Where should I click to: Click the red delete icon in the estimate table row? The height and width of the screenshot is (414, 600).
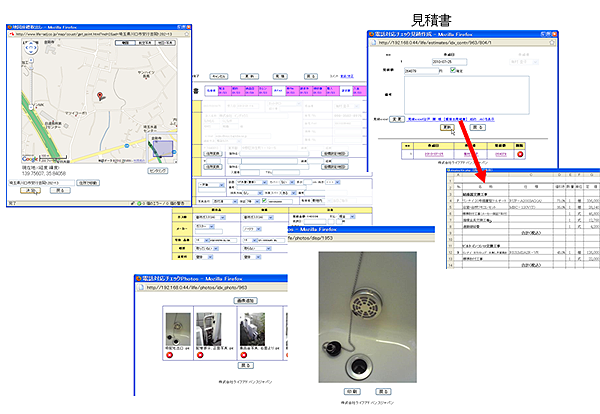coord(520,154)
